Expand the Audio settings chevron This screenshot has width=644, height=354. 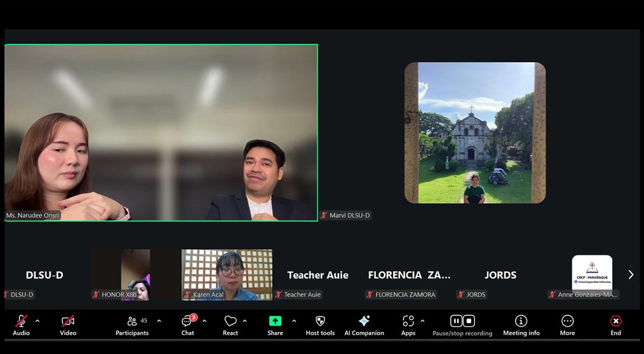coord(37,321)
